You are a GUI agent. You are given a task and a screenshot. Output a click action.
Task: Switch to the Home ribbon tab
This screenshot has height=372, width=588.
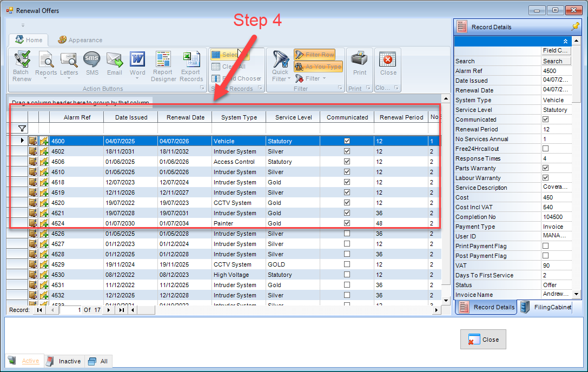[x=29, y=40]
